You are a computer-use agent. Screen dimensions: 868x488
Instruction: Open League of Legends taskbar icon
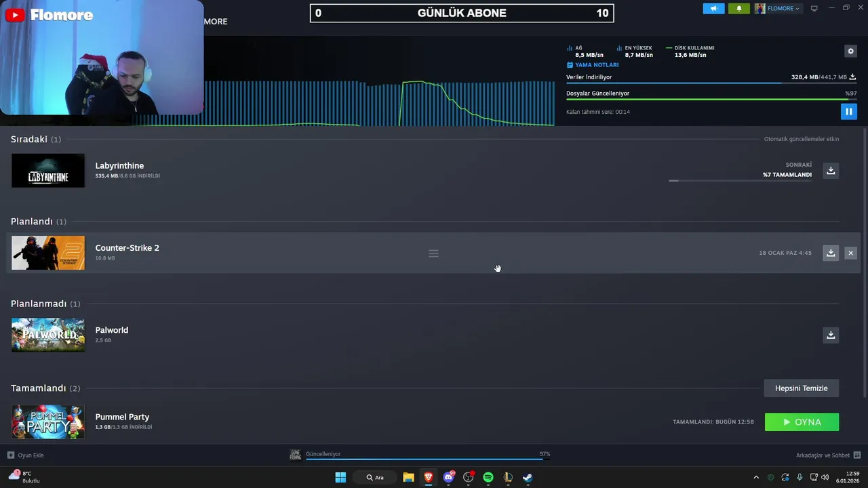tap(508, 477)
